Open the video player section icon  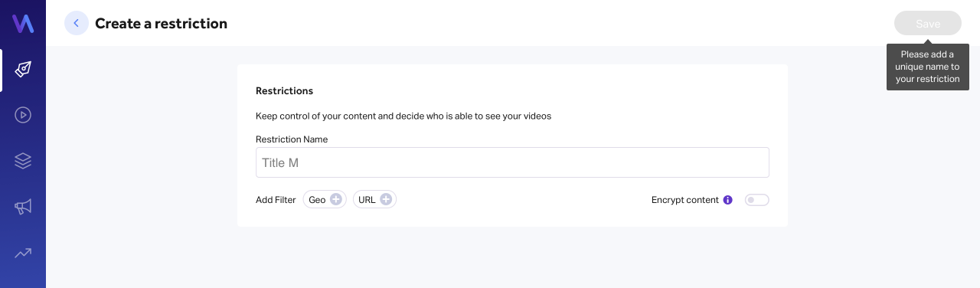coord(23,115)
